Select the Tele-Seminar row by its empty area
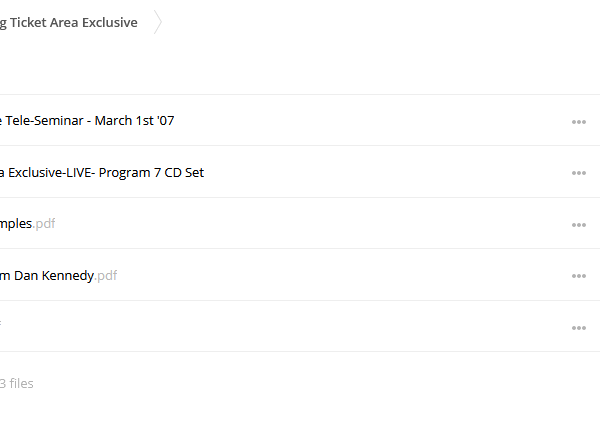This screenshot has width=600, height=426. tap(371, 121)
